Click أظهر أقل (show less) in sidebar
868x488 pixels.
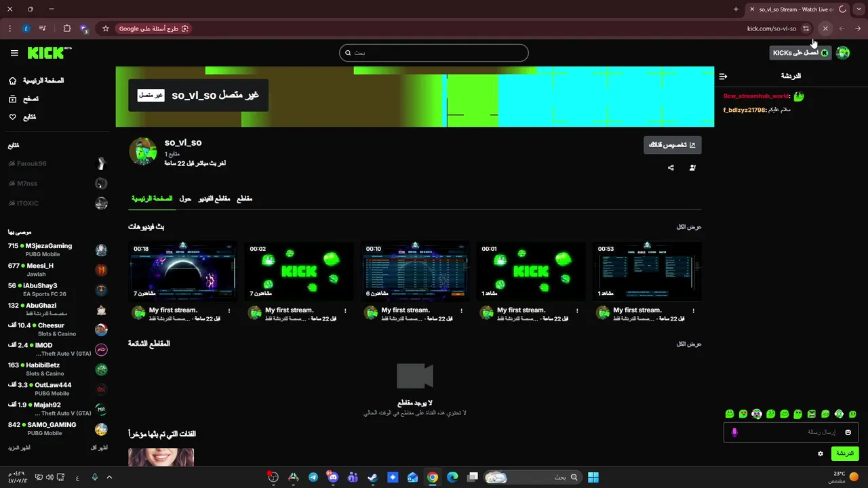coord(99,448)
